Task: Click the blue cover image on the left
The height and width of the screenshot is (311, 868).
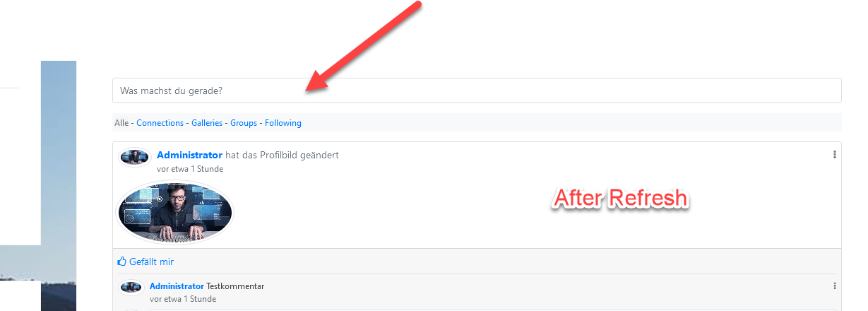Action: click(59, 185)
